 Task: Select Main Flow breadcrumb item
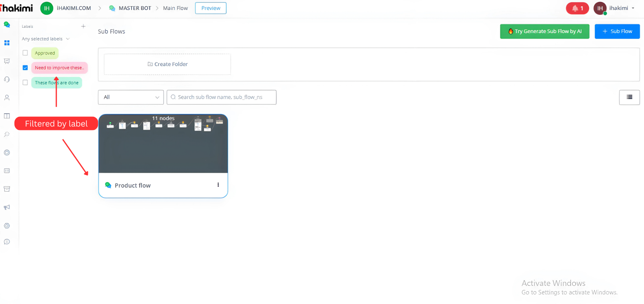pos(175,8)
